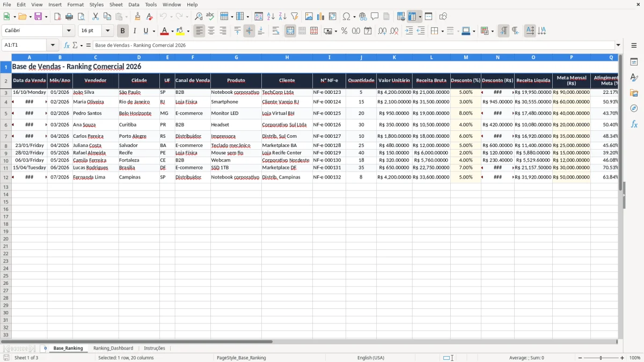This screenshot has height=362, width=644.
Task: Toggle Underline formatting
Action: pyautogui.click(x=145, y=31)
